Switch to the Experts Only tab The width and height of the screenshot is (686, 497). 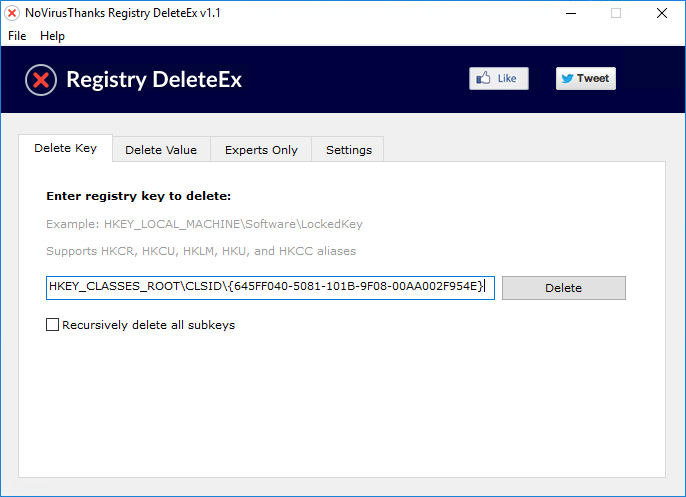[261, 150]
